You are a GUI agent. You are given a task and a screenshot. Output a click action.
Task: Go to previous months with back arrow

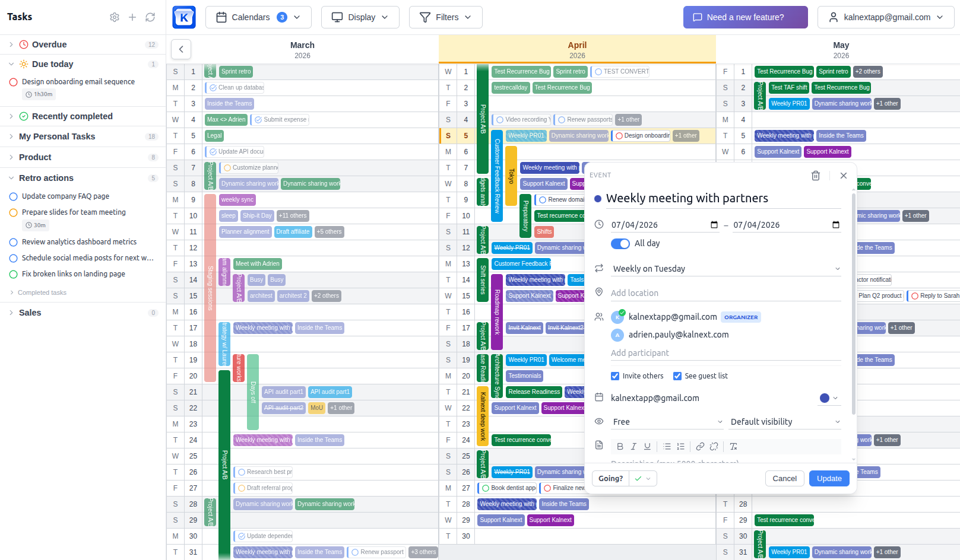[x=181, y=49]
